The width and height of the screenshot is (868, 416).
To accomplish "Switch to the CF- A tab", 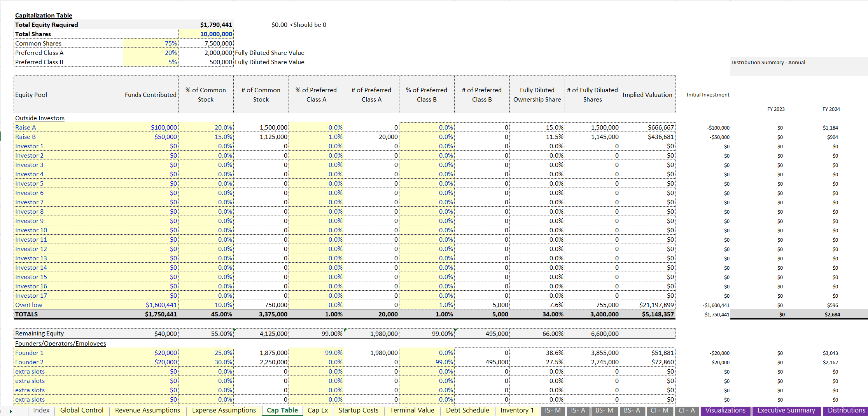I will point(687,411).
